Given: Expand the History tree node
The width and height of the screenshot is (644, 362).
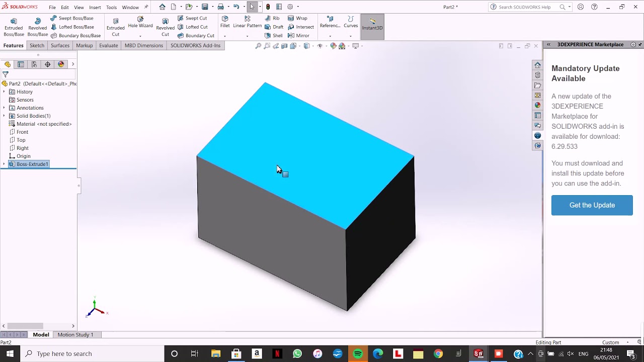Looking at the screenshot, I should (4, 92).
